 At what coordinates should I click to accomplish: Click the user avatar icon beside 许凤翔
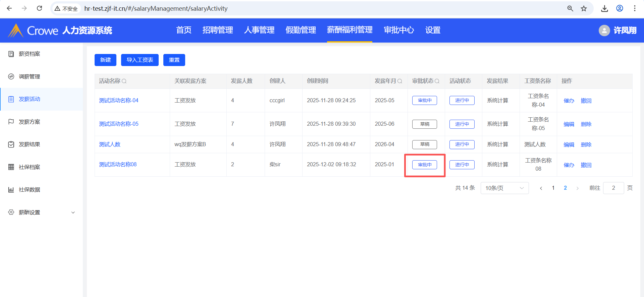604,31
